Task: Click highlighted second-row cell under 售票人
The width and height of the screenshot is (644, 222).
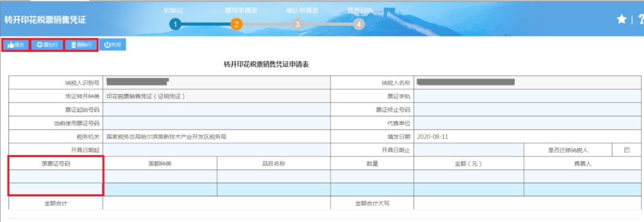Action: (583, 189)
